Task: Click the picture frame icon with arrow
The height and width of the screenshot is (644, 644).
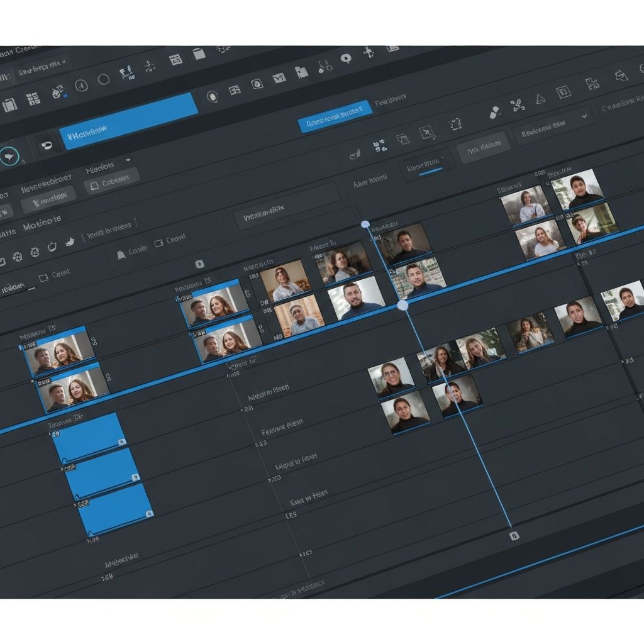Action: coord(427,131)
